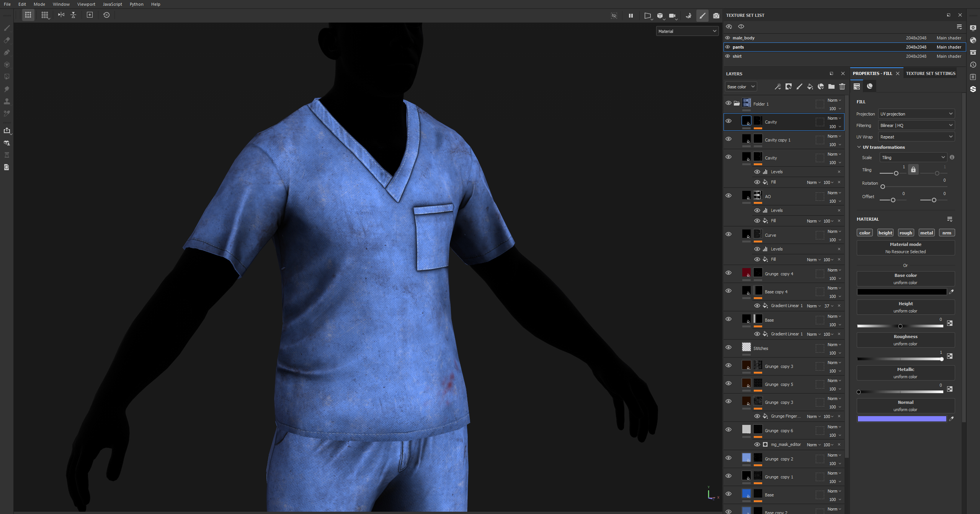
Task: Open the Viewport menu
Action: coord(86,4)
